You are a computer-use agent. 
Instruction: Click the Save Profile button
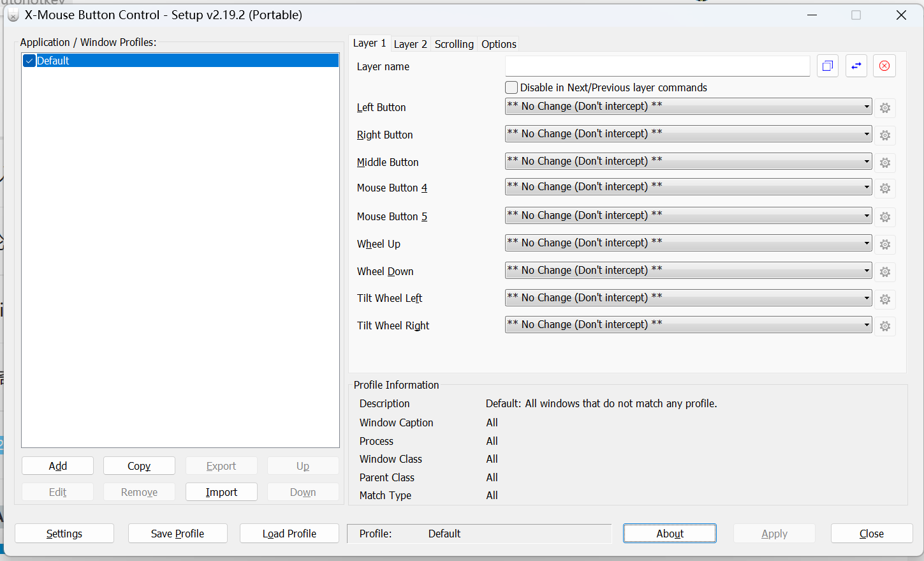(177, 534)
